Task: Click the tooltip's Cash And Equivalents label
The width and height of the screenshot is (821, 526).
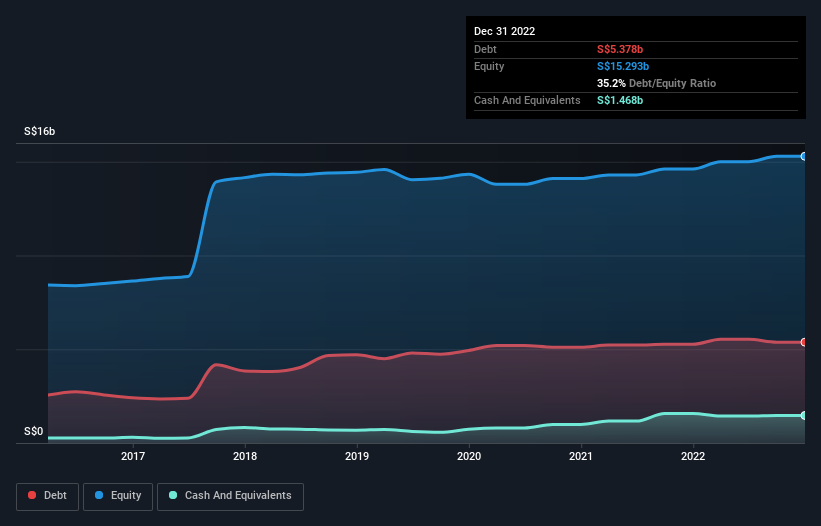Action: click(527, 100)
